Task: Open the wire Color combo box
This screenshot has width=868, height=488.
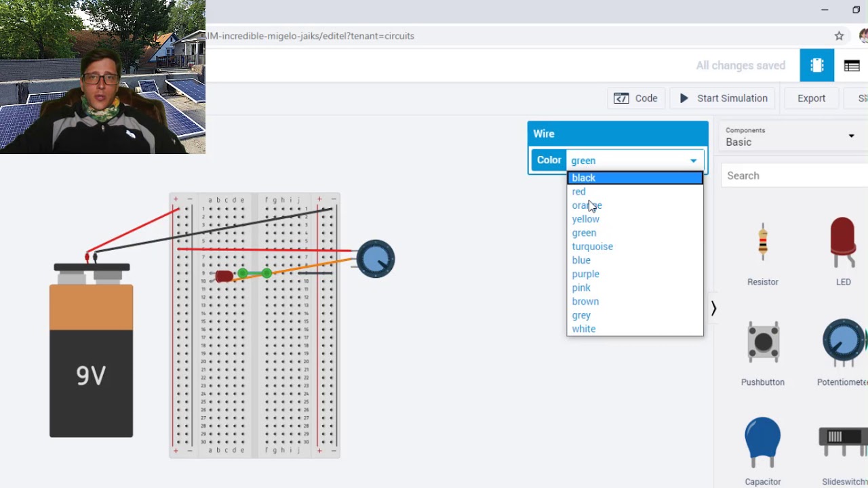Action: (x=635, y=161)
